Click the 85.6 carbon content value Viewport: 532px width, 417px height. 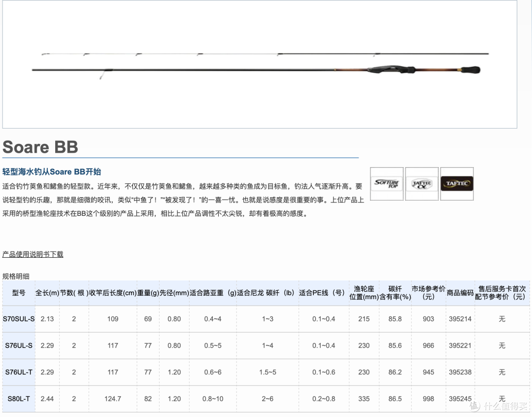pos(395,346)
